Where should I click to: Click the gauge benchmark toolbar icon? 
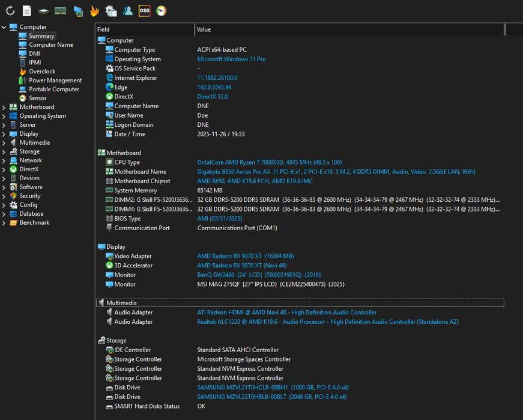click(x=161, y=11)
